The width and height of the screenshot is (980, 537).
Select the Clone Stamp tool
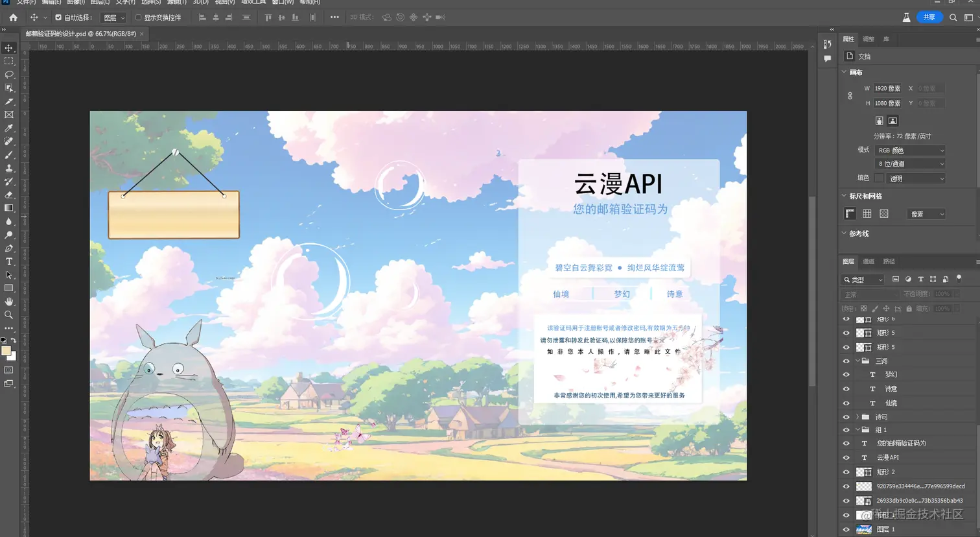point(9,168)
